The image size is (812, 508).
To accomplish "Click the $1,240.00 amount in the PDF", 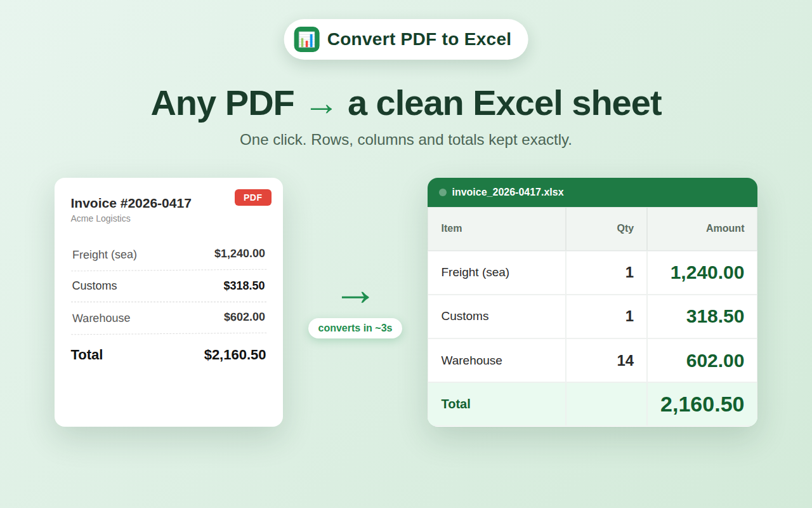I will 240,253.
